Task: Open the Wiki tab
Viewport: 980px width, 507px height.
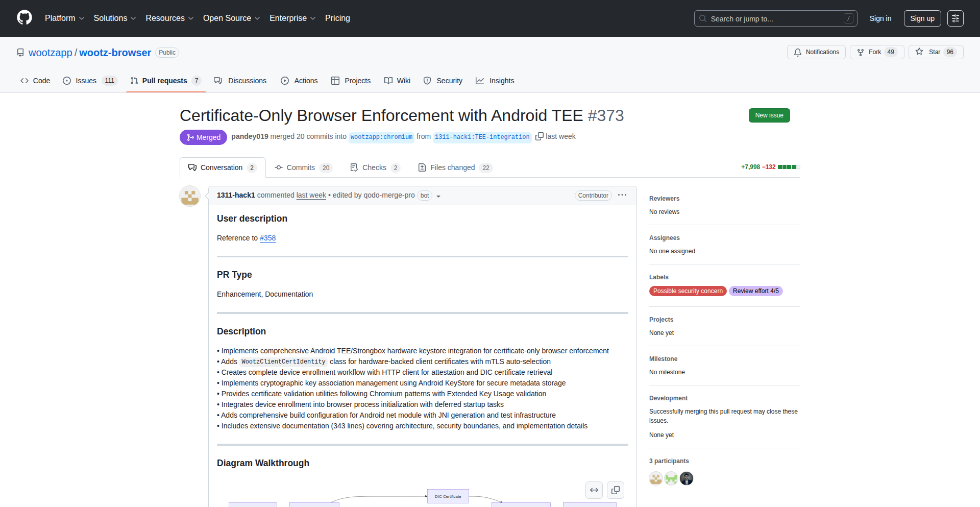Action: pos(397,81)
